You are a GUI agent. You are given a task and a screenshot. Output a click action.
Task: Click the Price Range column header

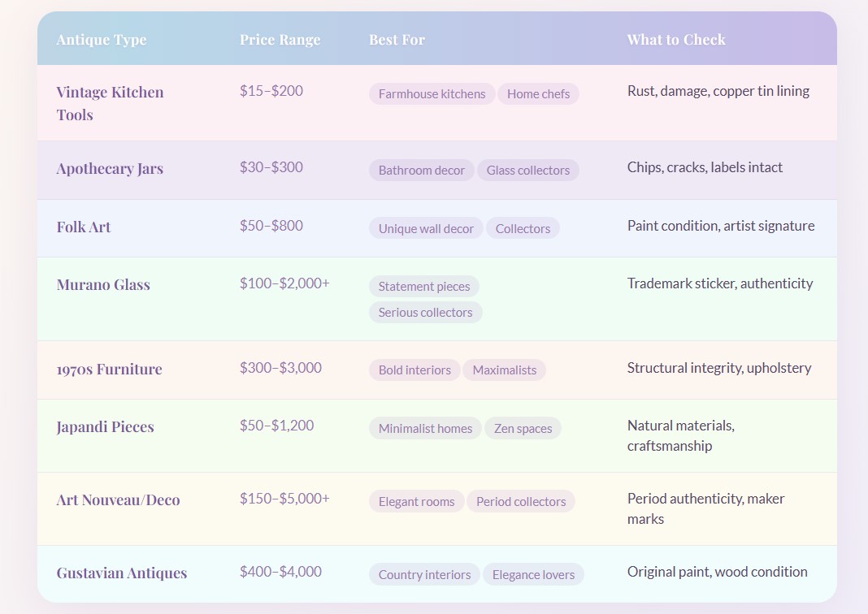coord(280,40)
